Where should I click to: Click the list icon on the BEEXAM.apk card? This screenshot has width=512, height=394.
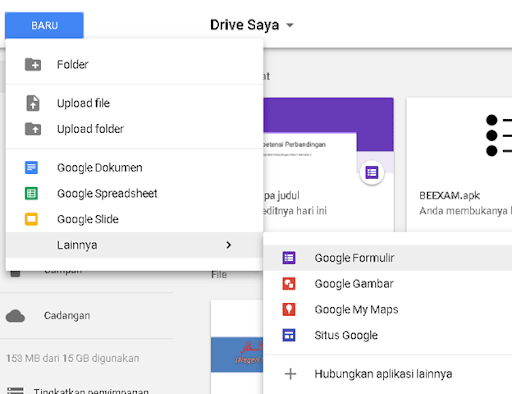(498, 135)
